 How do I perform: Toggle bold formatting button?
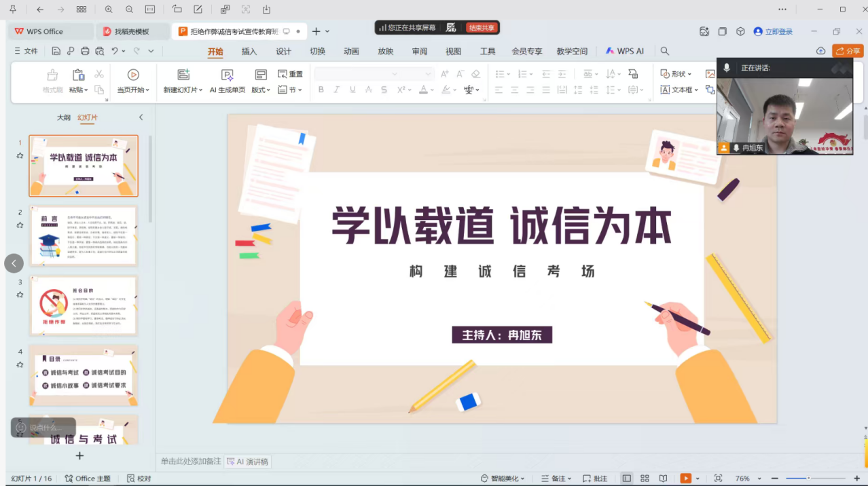[x=321, y=90]
